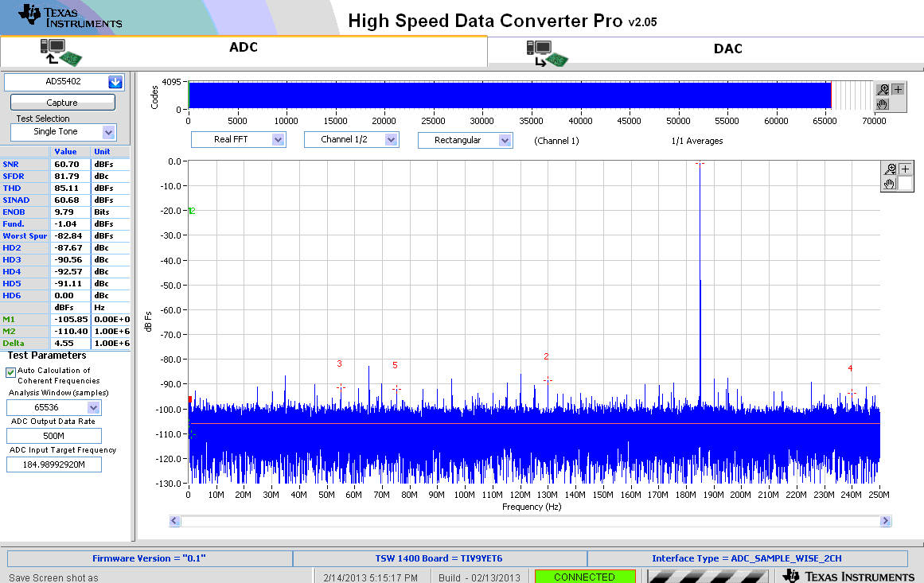Click the Texas Instruments logo in status bar
This screenshot has height=583, width=924.
pos(848,576)
